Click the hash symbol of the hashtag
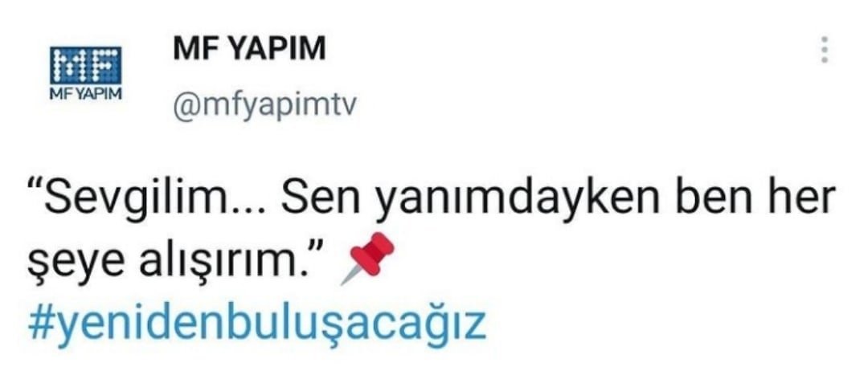The height and width of the screenshot is (367, 868). (39, 324)
